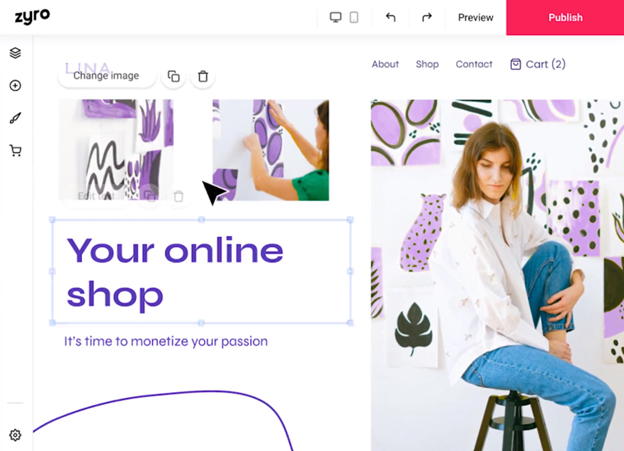This screenshot has height=451, width=624.
Task: Open the Shop navigation link
Action: [427, 64]
